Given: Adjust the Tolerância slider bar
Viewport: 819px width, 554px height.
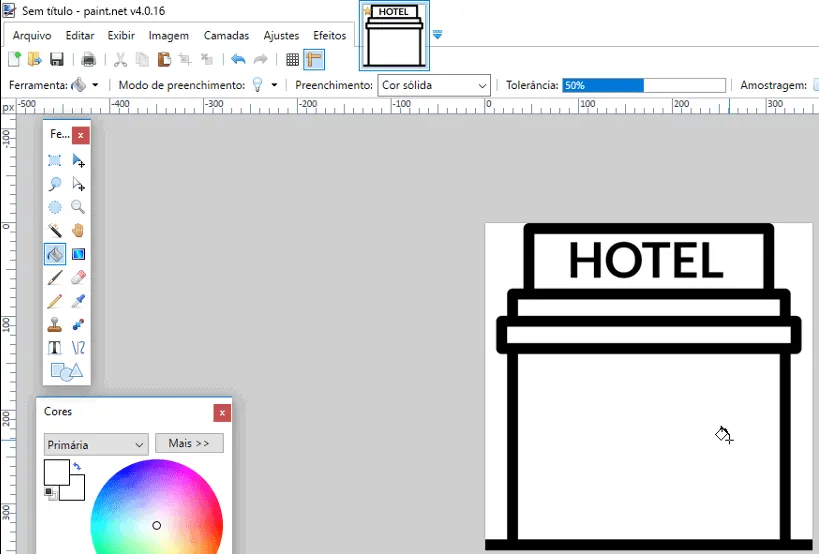Looking at the screenshot, I should pos(644,85).
